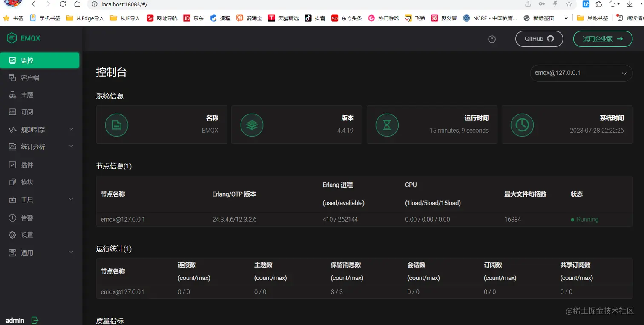Viewport: 644px width, 325px height.
Task: Click the 运行时间 hourglass icon
Action: (387, 125)
